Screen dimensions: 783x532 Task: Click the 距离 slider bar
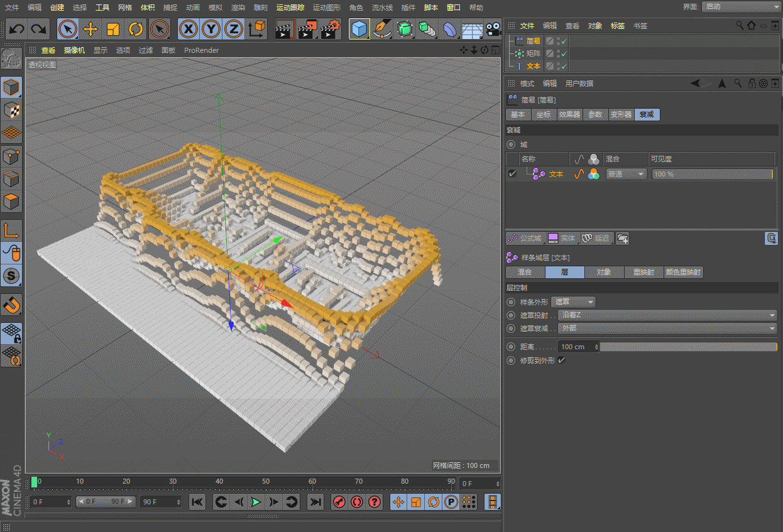click(688, 347)
